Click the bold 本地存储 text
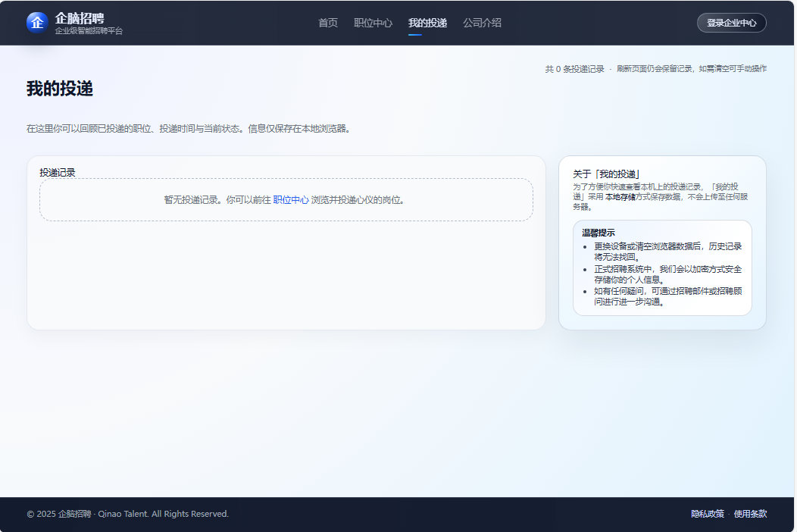 (620, 196)
